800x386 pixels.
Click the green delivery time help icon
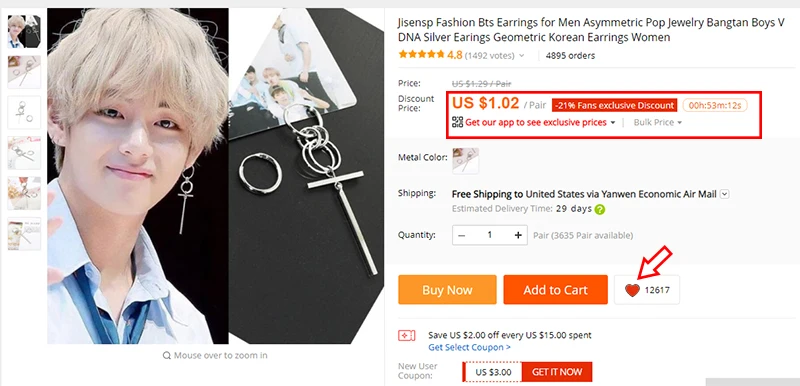pyautogui.click(x=600, y=209)
